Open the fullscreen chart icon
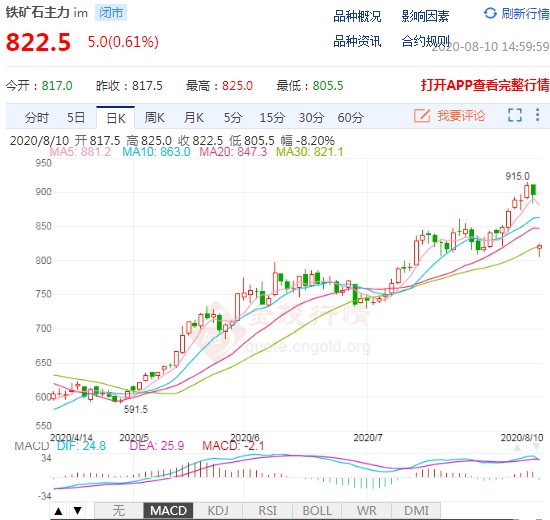Viewport: 550px width, 520px height. [x=515, y=115]
